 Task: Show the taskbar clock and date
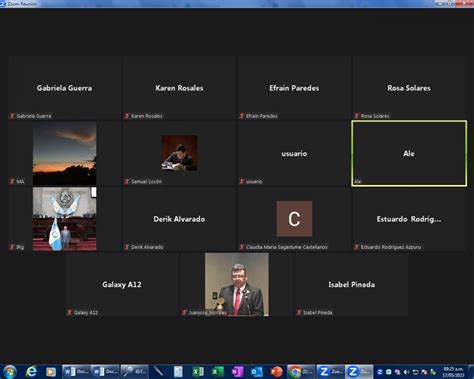(x=453, y=372)
